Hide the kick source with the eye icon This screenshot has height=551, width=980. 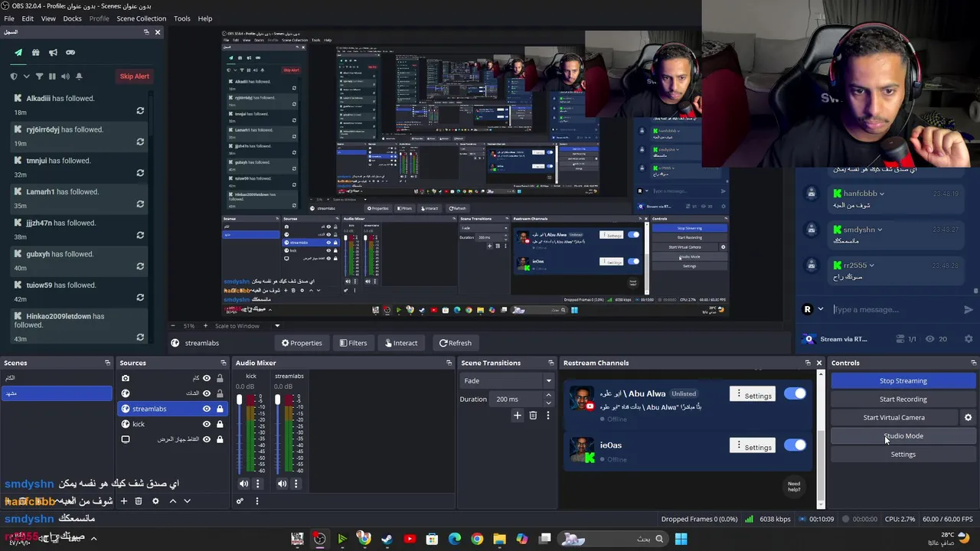(x=206, y=424)
